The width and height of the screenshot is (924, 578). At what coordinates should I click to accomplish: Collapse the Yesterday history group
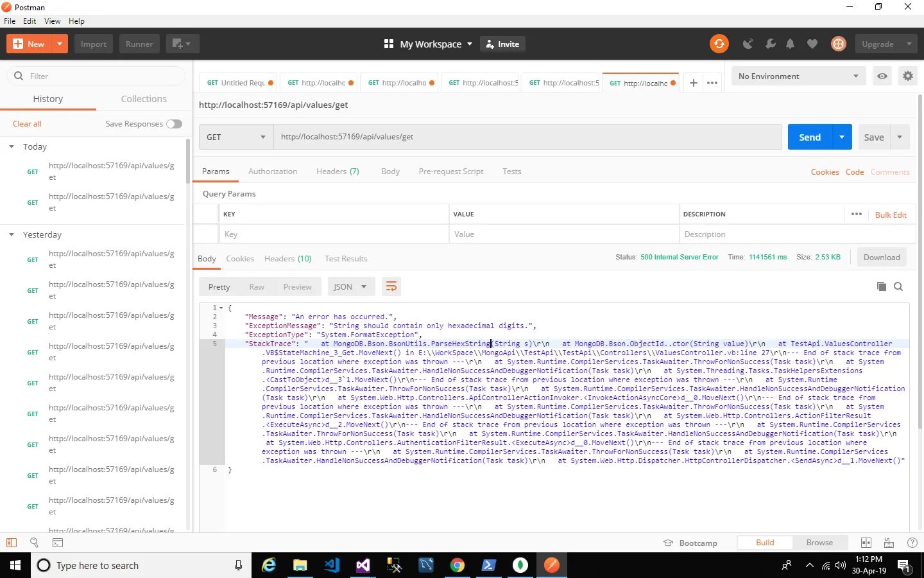coord(12,235)
